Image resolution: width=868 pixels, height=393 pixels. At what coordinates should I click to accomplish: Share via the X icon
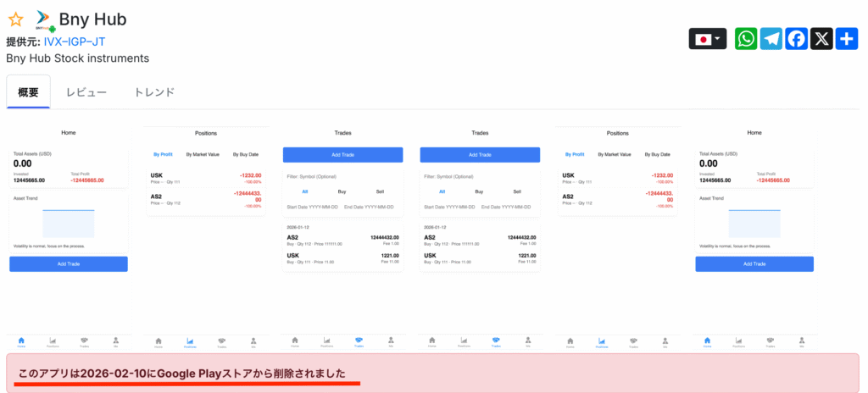click(821, 39)
